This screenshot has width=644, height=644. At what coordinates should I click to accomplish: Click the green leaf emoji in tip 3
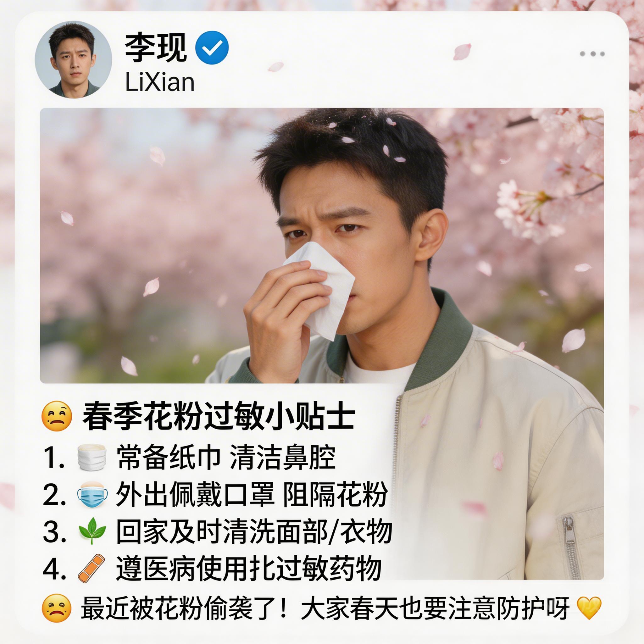pyautogui.click(x=92, y=531)
